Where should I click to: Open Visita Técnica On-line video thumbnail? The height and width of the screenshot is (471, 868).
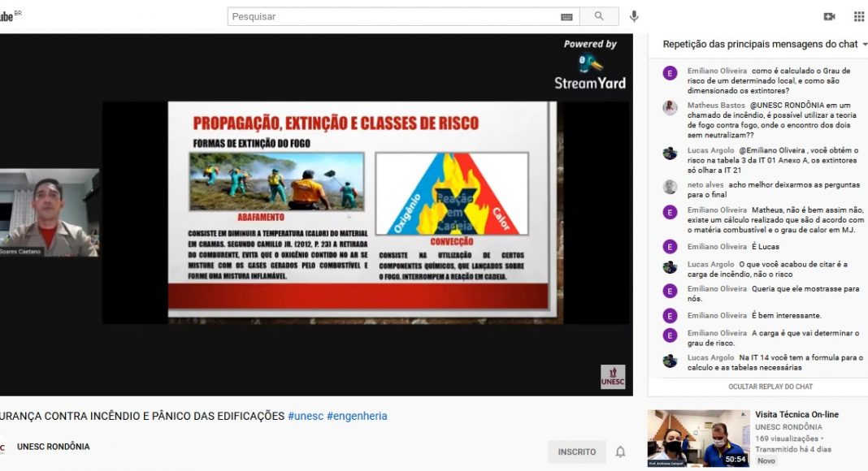click(698, 439)
